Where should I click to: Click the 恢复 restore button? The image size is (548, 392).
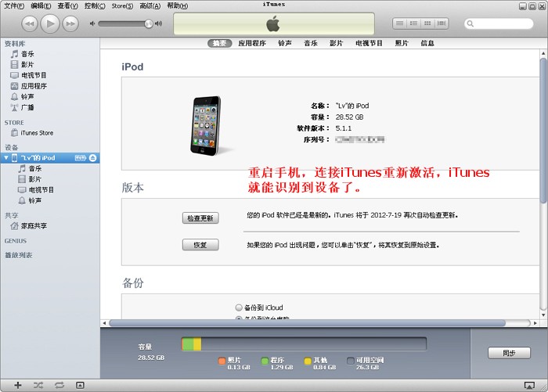[200, 245]
